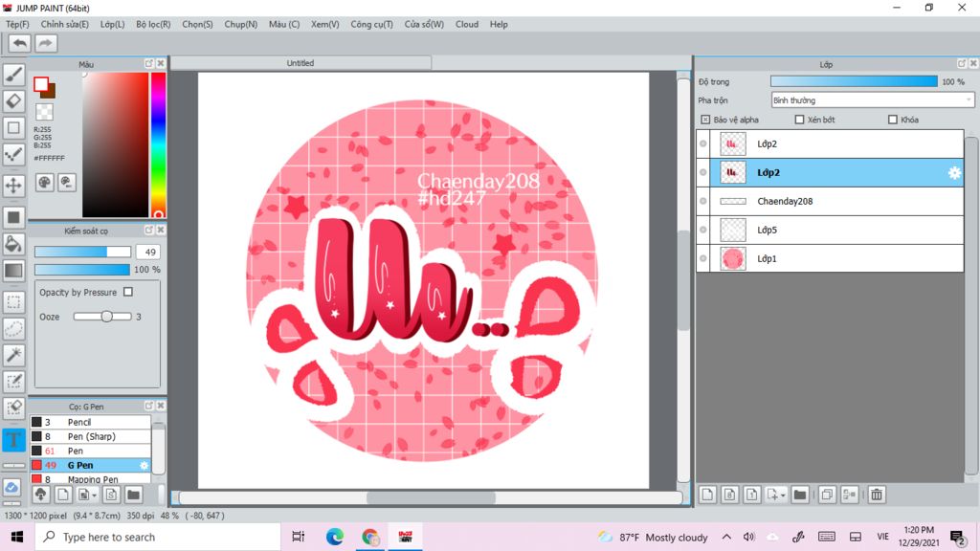Viewport: 980px width, 551px height.
Task: Open the Chỉnh sửa(E) menu
Action: 65,24
